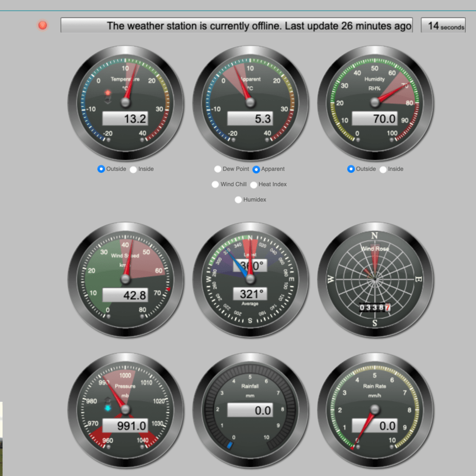The height and width of the screenshot is (476, 476).
Task: Select Inside for the humidity gauge
Action: click(383, 170)
